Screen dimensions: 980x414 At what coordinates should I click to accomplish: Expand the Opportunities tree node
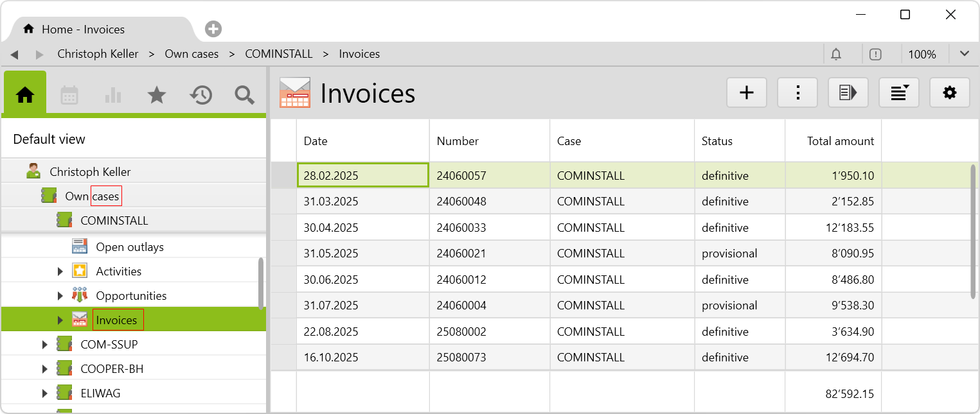click(x=60, y=296)
